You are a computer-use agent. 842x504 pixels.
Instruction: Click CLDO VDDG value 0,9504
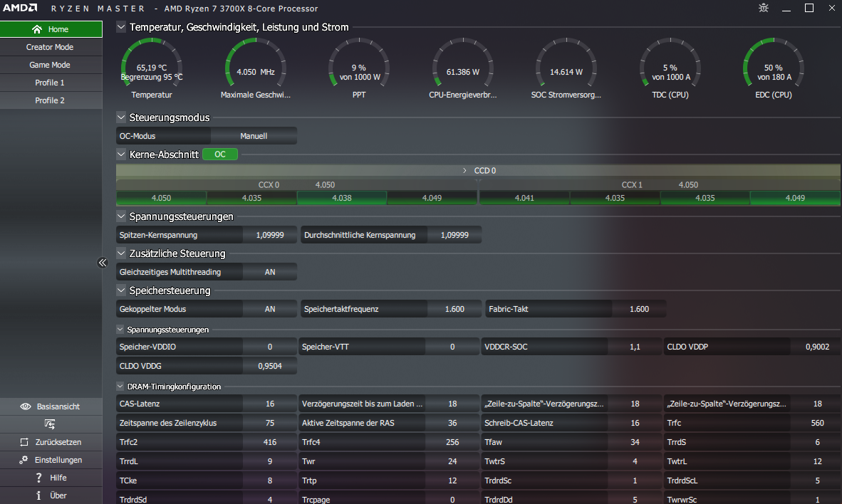(269, 366)
